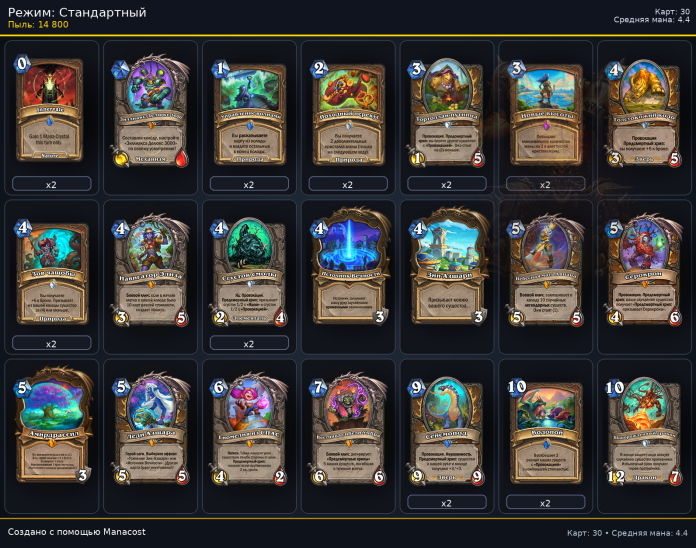Open the Навигатор Элиза card
Screen dimensions: 696x548
(150, 270)
